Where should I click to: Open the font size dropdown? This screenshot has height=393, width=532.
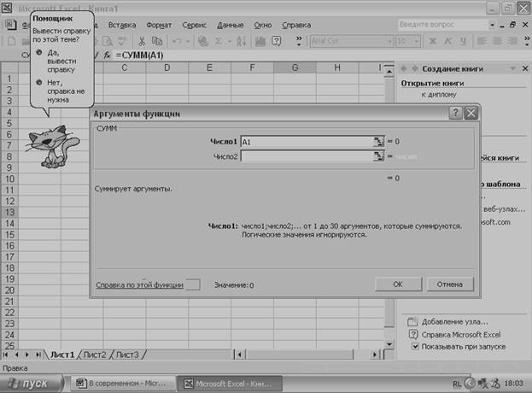417,41
